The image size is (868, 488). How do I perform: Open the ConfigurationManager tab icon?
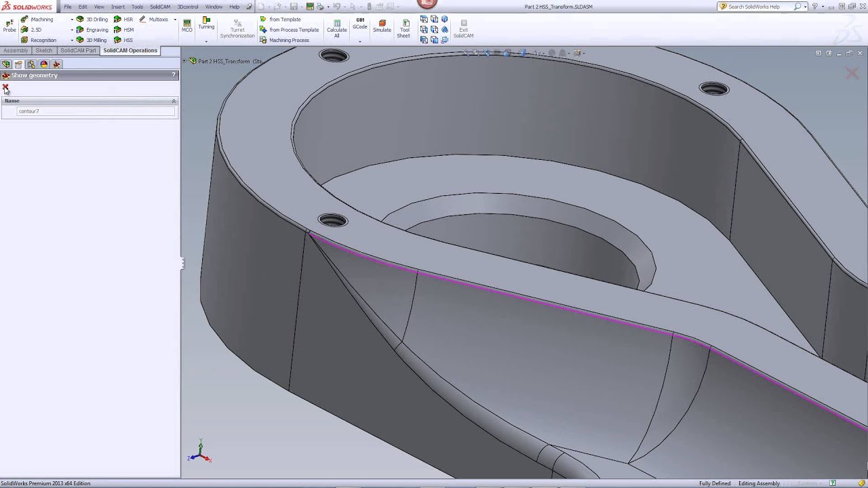click(x=31, y=64)
